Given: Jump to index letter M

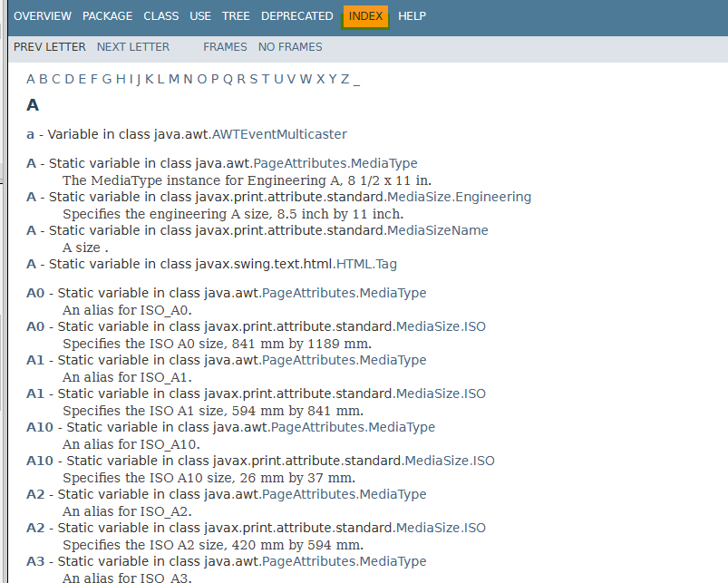Looking at the screenshot, I should coord(174,80).
